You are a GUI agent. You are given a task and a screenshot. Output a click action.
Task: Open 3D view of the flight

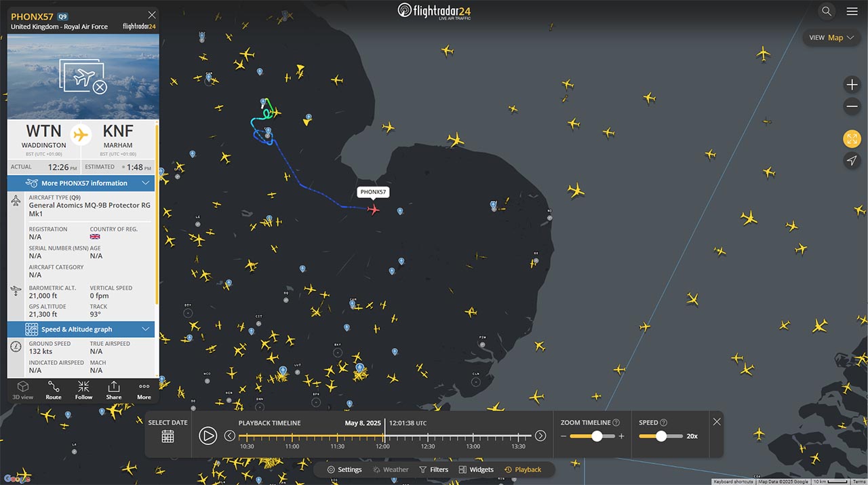23,391
